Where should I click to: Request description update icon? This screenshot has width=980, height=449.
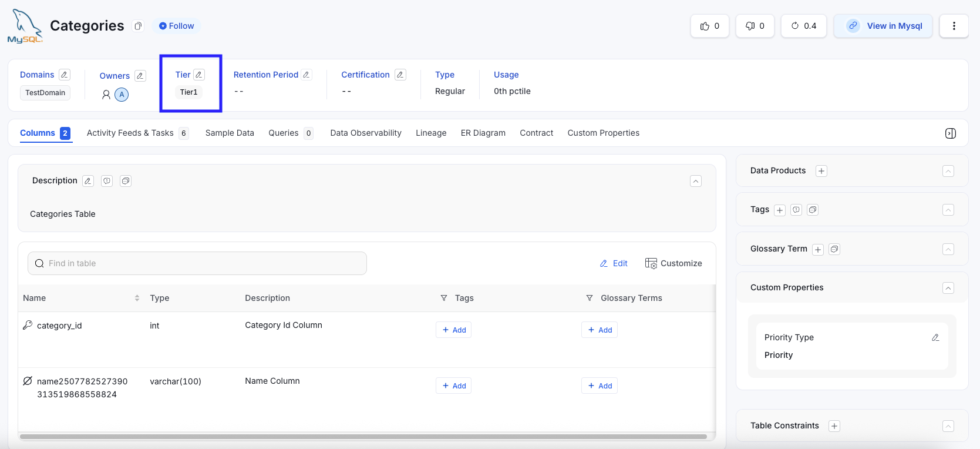click(x=107, y=181)
